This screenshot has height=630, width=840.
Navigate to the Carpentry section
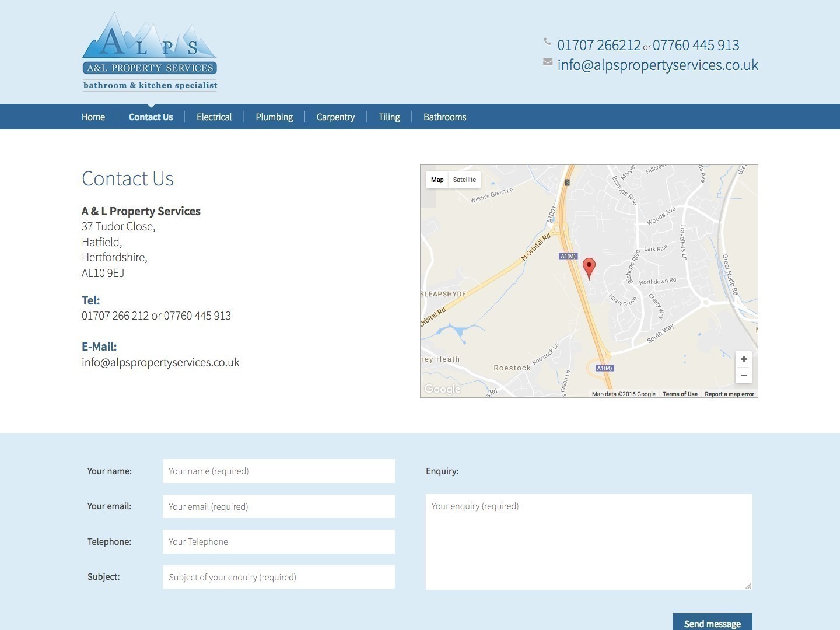click(x=335, y=117)
